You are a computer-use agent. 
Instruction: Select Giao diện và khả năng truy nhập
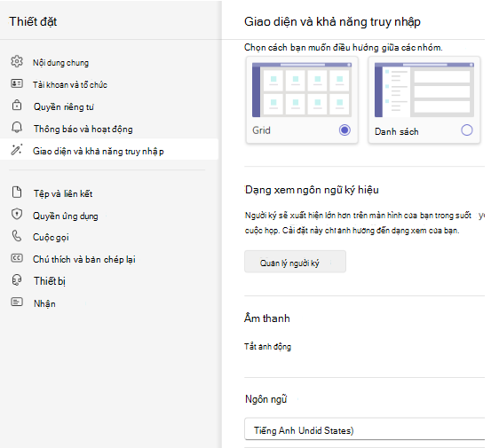pyautogui.click(x=109, y=150)
